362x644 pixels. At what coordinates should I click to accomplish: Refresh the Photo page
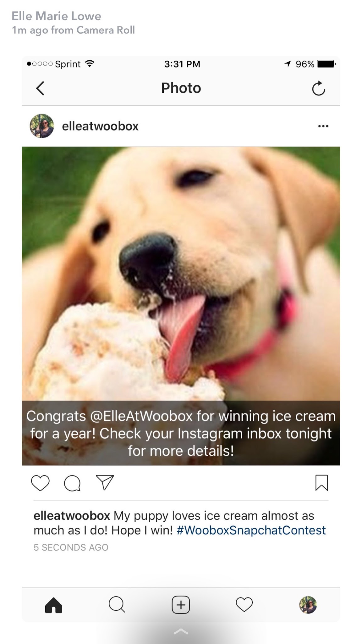[318, 88]
